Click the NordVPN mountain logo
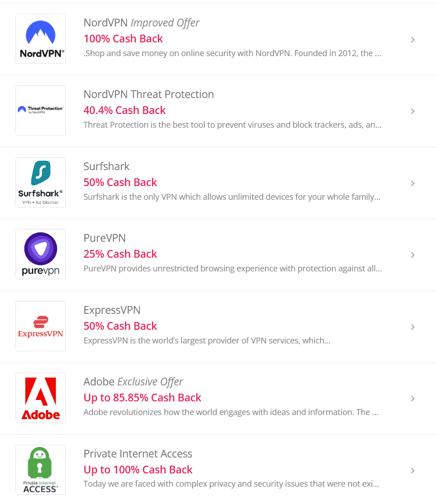Image resolution: width=436 pixels, height=504 pixels. click(x=41, y=39)
